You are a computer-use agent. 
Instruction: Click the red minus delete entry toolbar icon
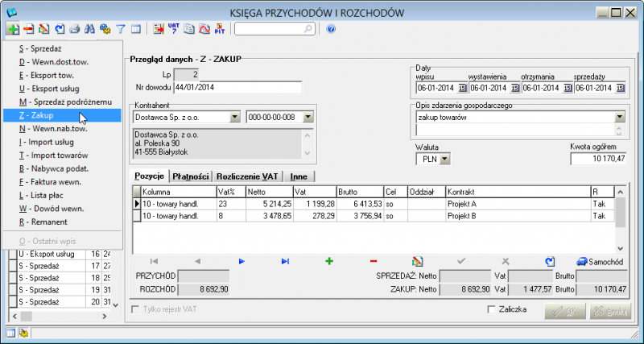pos(28,29)
